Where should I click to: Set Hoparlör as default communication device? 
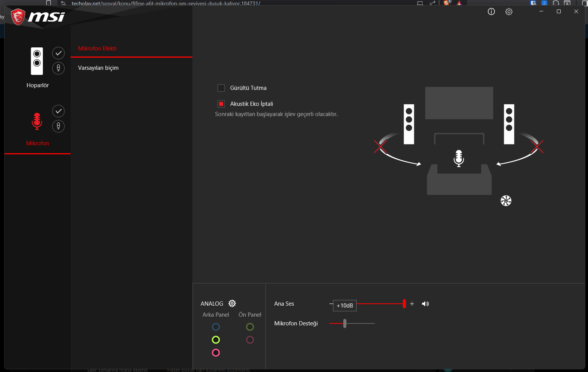tap(58, 68)
